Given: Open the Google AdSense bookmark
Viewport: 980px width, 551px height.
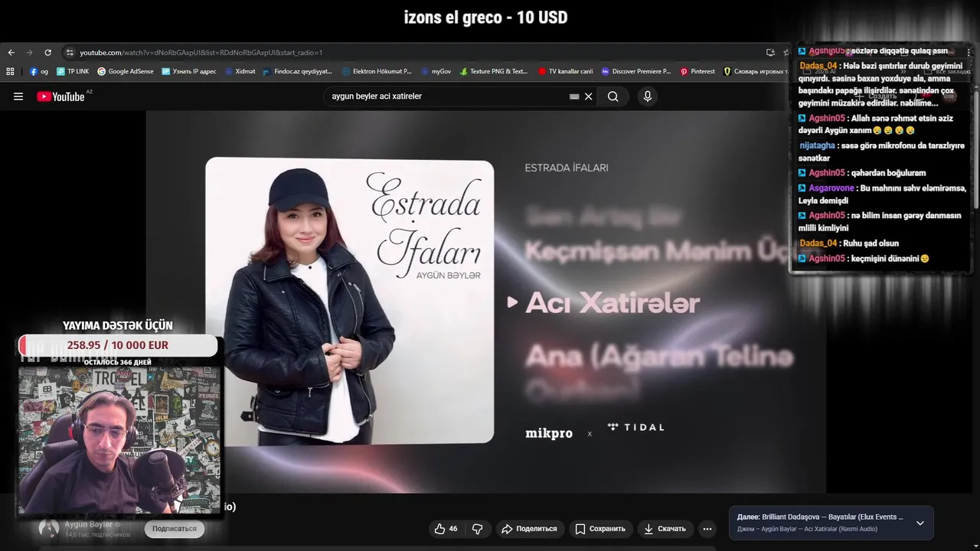Looking at the screenshot, I should [x=126, y=71].
